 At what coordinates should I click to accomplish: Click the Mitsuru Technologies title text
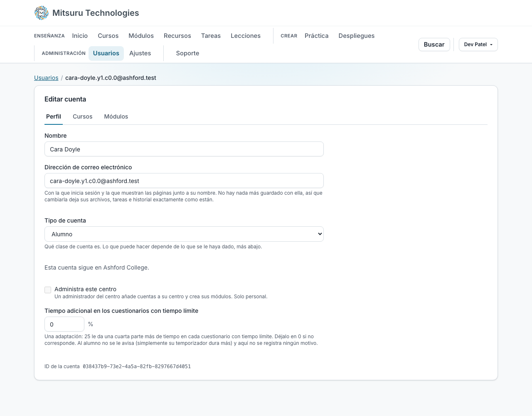click(x=96, y=13)
